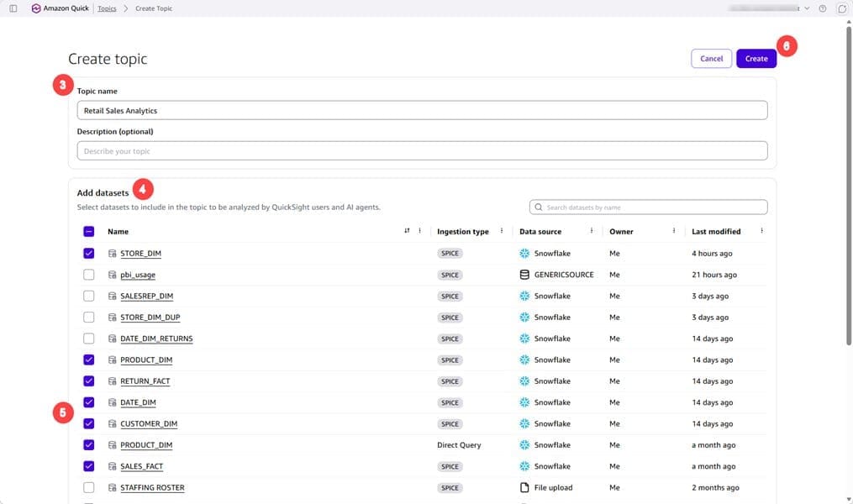
Task: Check the pbi_usage dataset checkbox
Action: click(x=89, y=275)
